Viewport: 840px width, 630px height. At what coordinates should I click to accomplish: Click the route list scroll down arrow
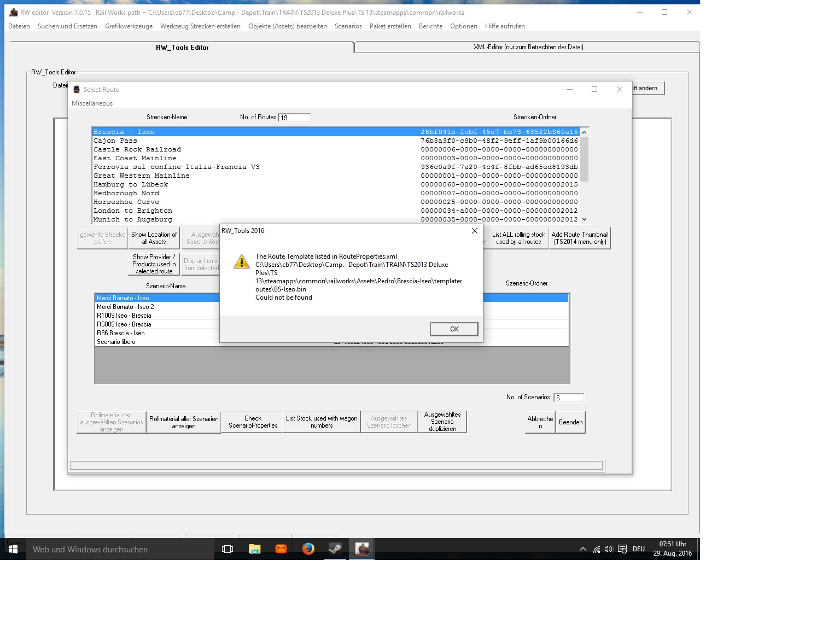tap(584, 219)
